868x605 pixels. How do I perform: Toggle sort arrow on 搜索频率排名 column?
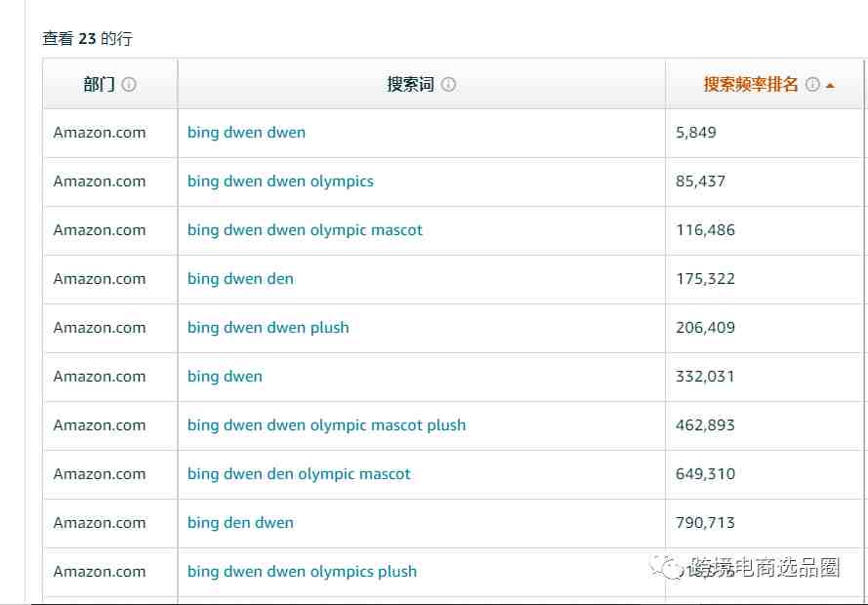pos(830,86)
